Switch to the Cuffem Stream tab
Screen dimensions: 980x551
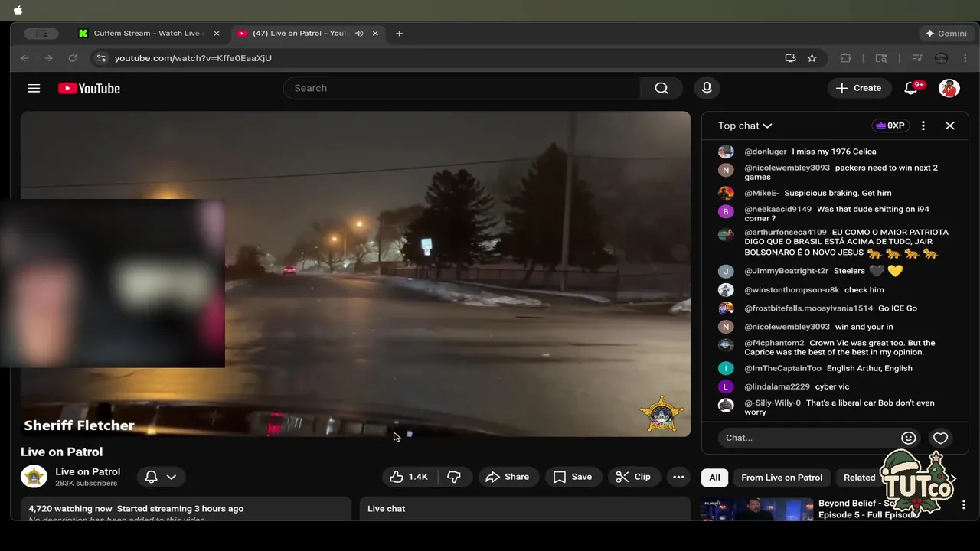tap(149, 34)
